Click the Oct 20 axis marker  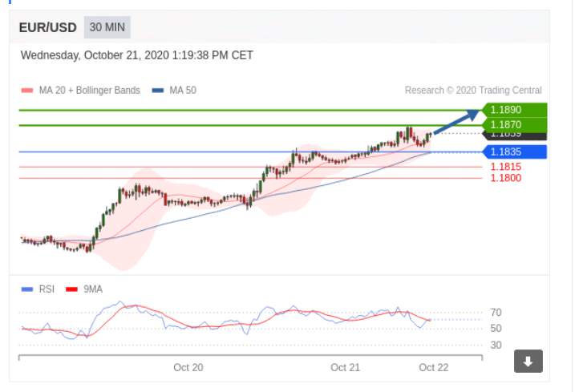188,367
